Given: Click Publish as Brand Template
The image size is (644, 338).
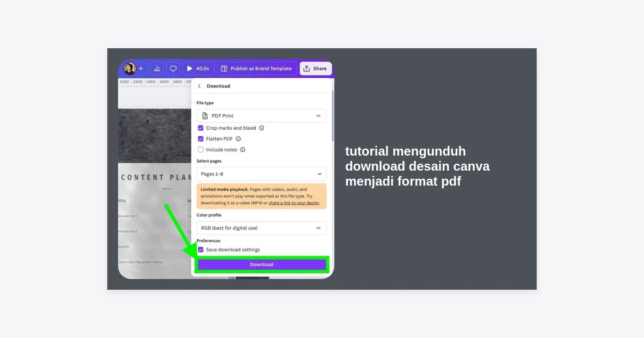Looking at the screenshot, I should (257, 69).
